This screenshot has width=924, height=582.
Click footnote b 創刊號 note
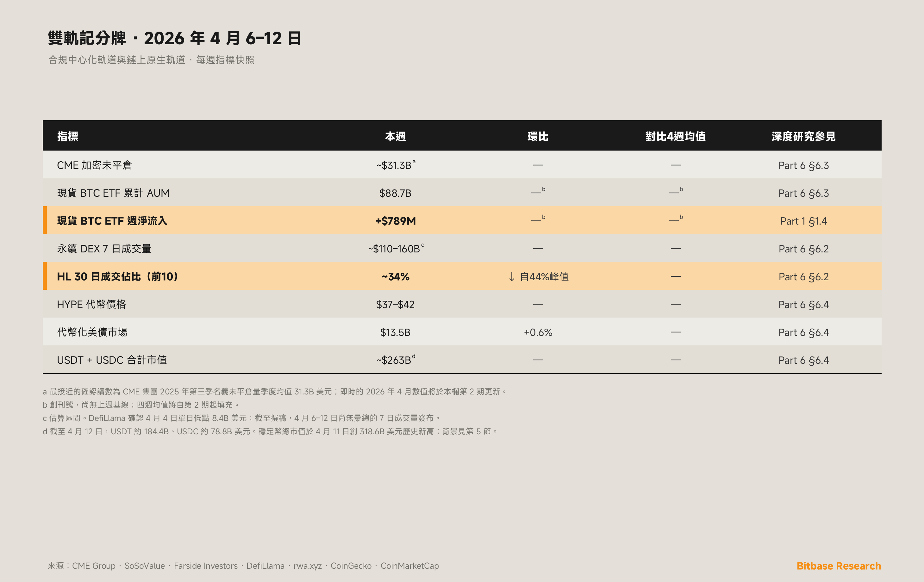[141, 405]
